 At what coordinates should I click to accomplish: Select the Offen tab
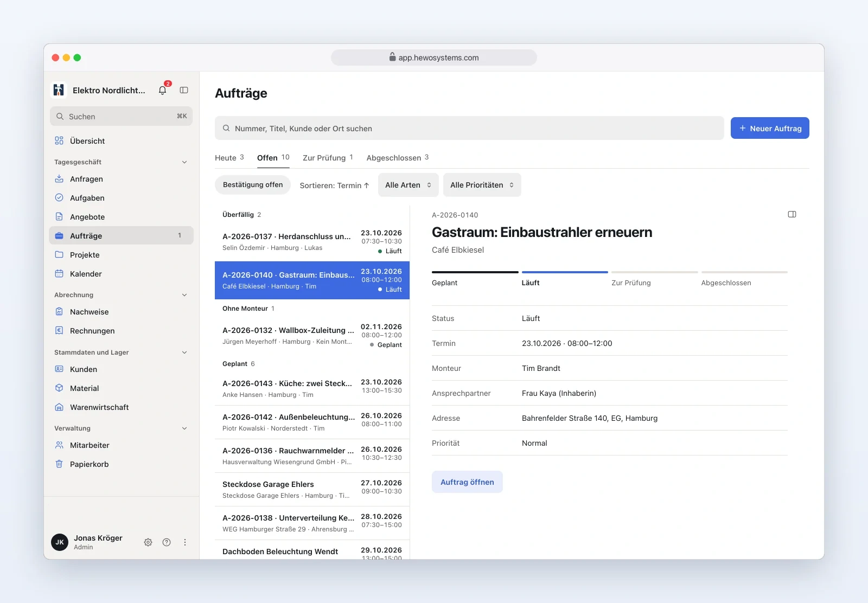point(273,158)
